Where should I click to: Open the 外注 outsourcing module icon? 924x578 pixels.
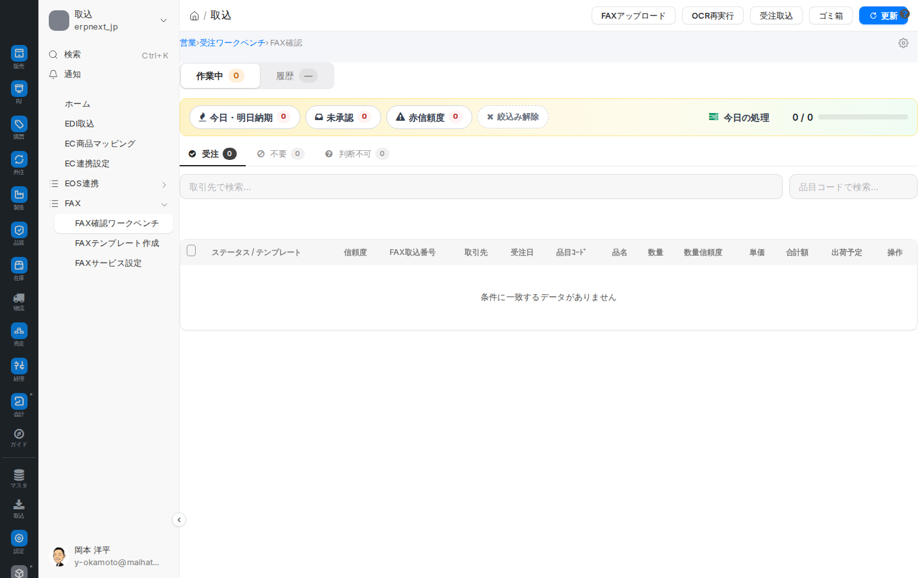(19, 159)
